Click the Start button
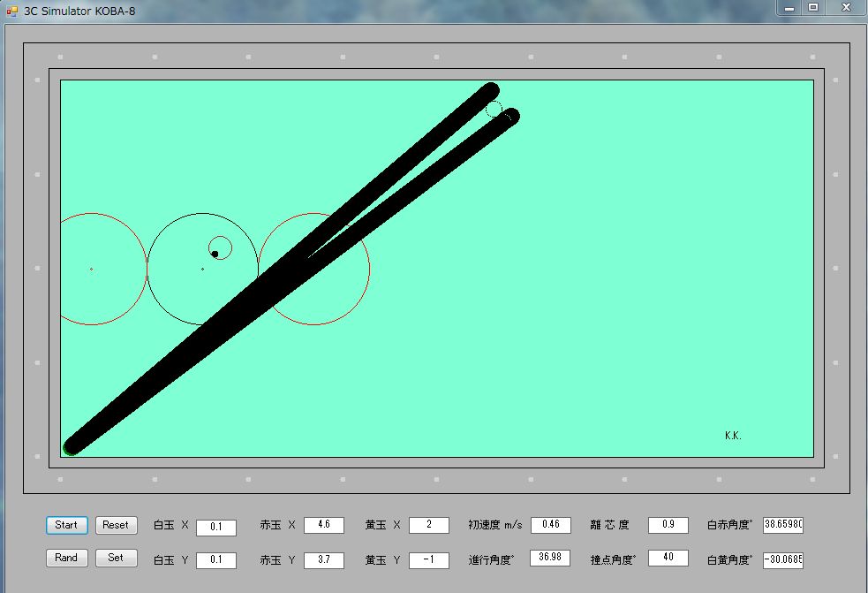 coord(66,525)
